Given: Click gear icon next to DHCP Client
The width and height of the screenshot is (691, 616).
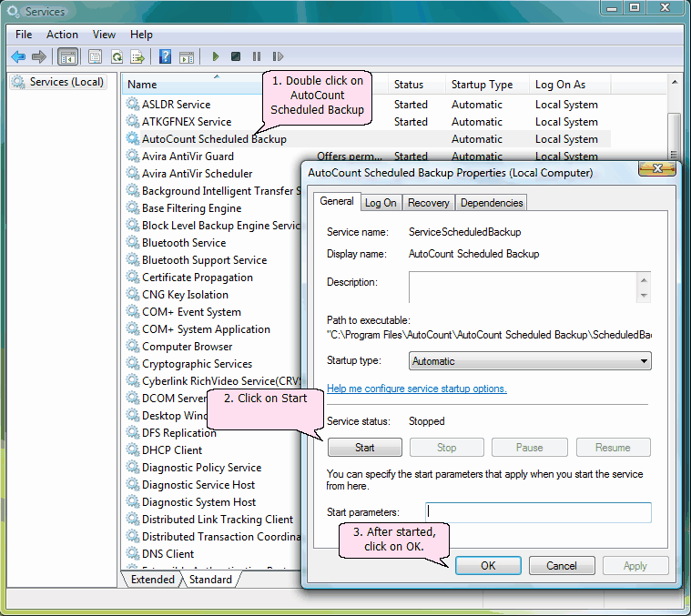Looking at the screenshot, I should (132, 449).
